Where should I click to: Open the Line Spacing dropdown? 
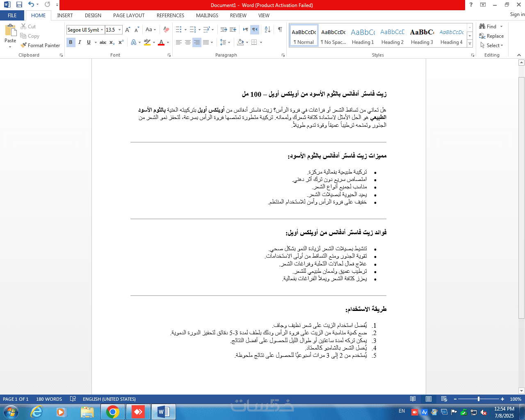(x=225, y=42)
